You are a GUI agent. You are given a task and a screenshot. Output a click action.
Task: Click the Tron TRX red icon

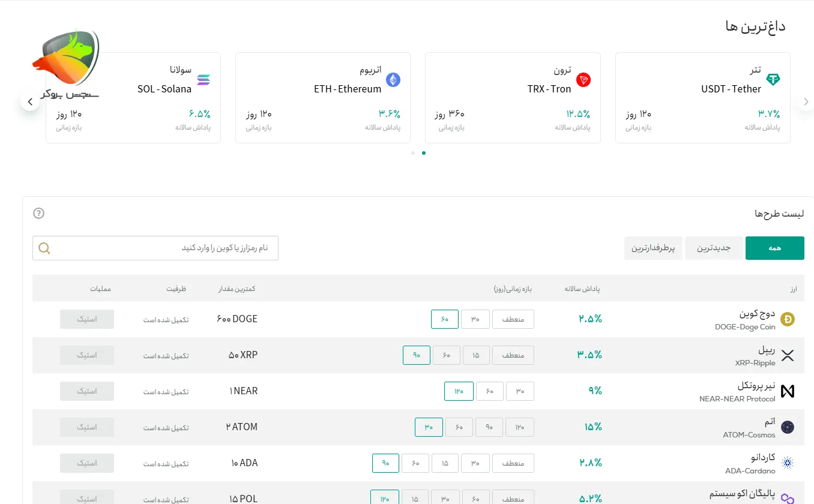pyautogui.click(x=583, y=80)
